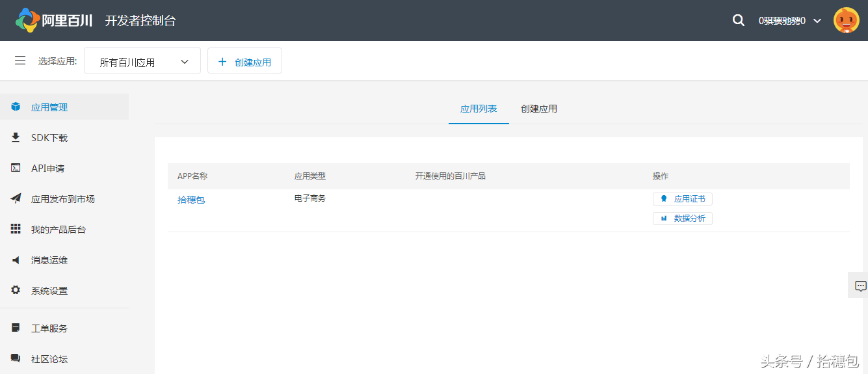
Task: Click the megaphone icon beside 消息运维
Action: tap(16, 260)
